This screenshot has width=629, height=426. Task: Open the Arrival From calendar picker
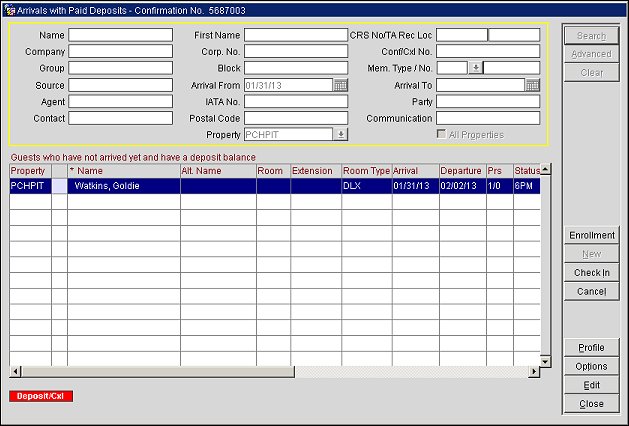(x=340, y=85)
